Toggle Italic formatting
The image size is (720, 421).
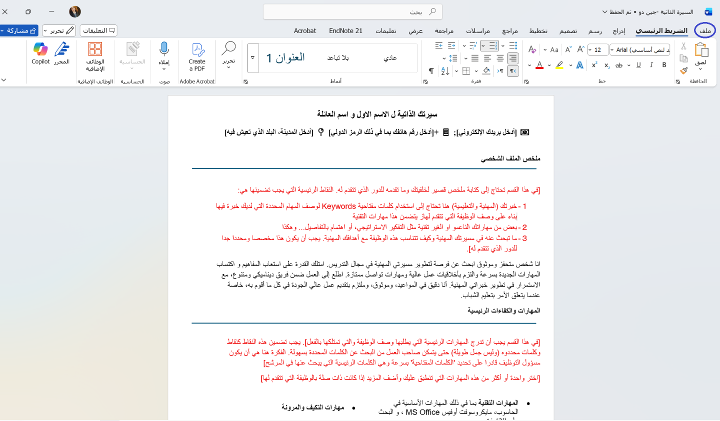tap(651, 65)
